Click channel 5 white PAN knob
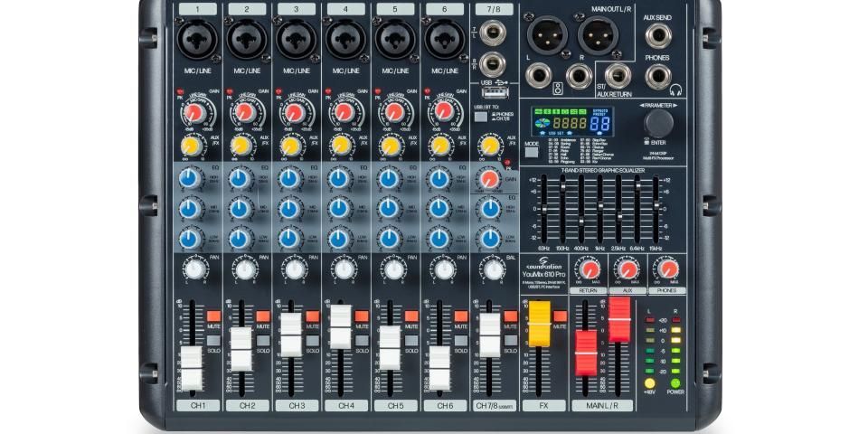Image resolution: width=868 pixels, height=434 pixels. [x=391, y=269]
